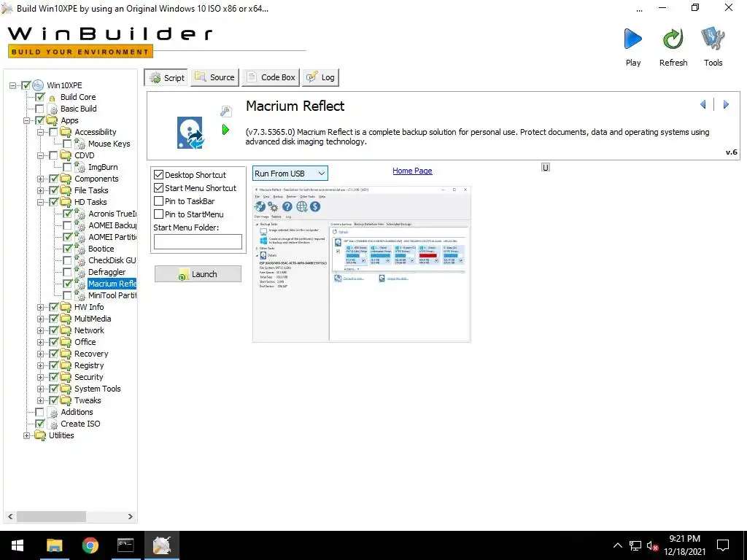
Task: Select the Office tree item
Action: 85,342
